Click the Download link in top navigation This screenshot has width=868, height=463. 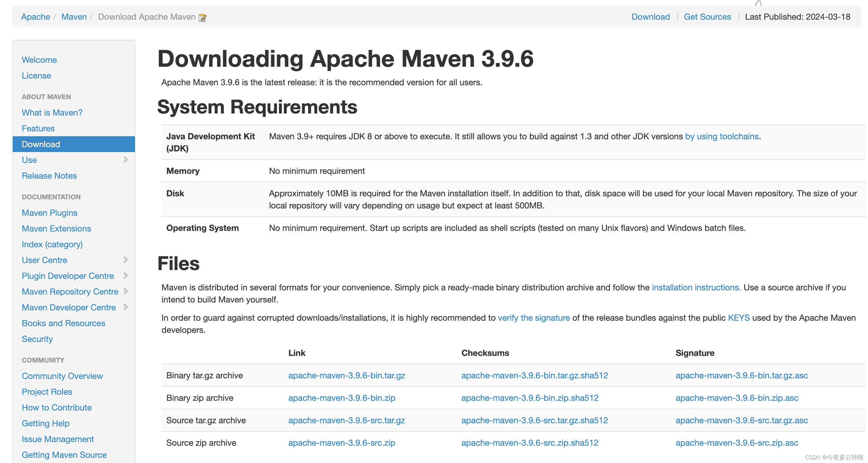tap(650, 16)
